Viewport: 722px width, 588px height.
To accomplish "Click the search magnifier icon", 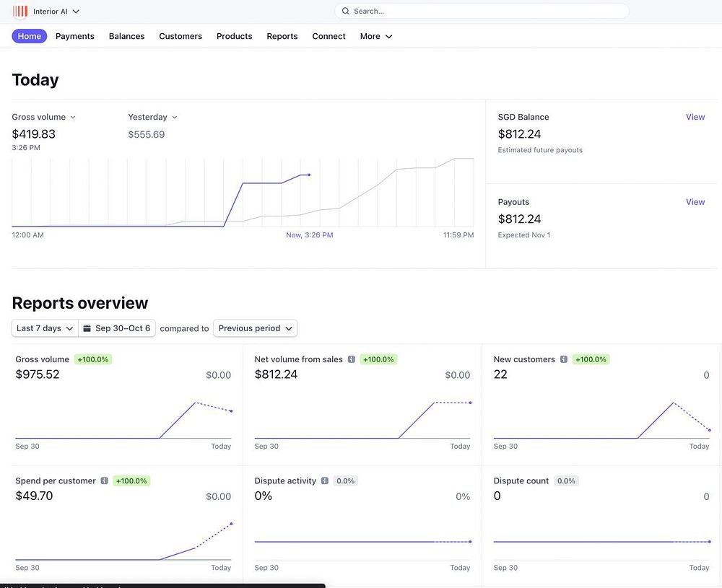I will (x=345, y=11).
